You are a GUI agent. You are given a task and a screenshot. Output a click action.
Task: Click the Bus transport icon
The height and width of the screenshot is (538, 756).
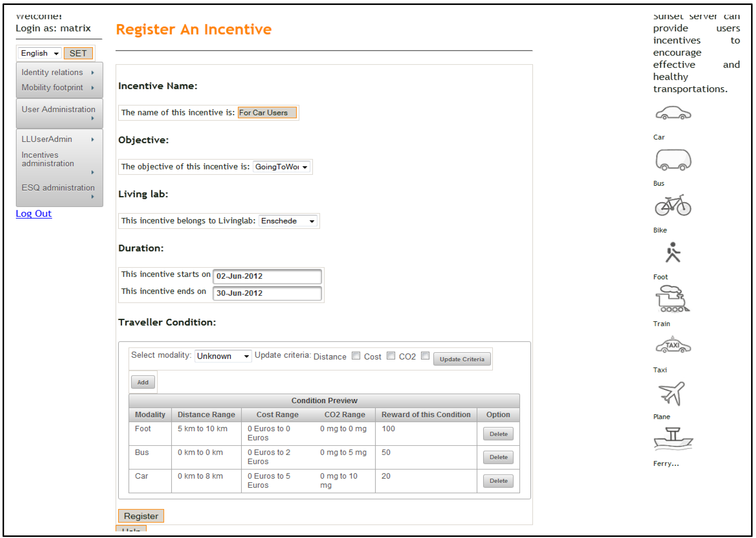(x=673, y=160)
